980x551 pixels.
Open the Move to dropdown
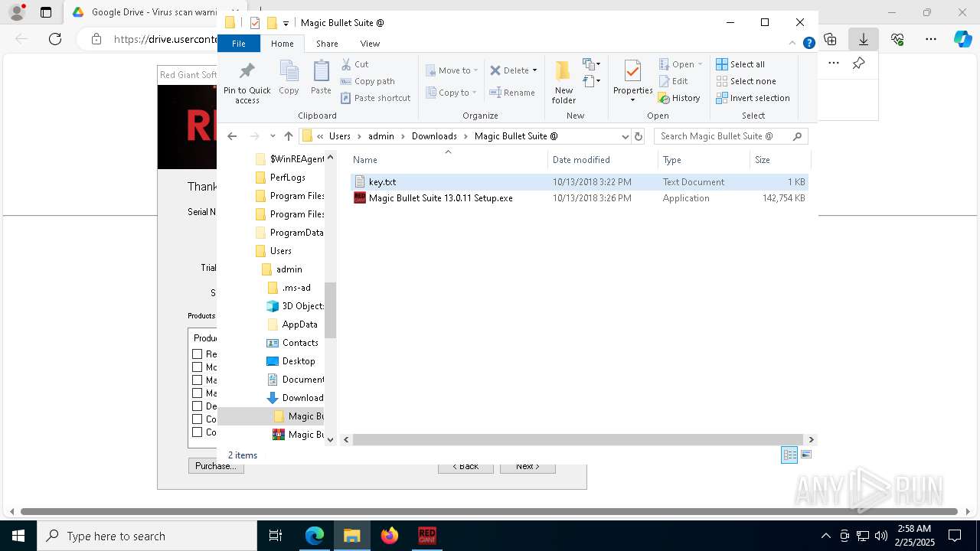pos(452,70)
